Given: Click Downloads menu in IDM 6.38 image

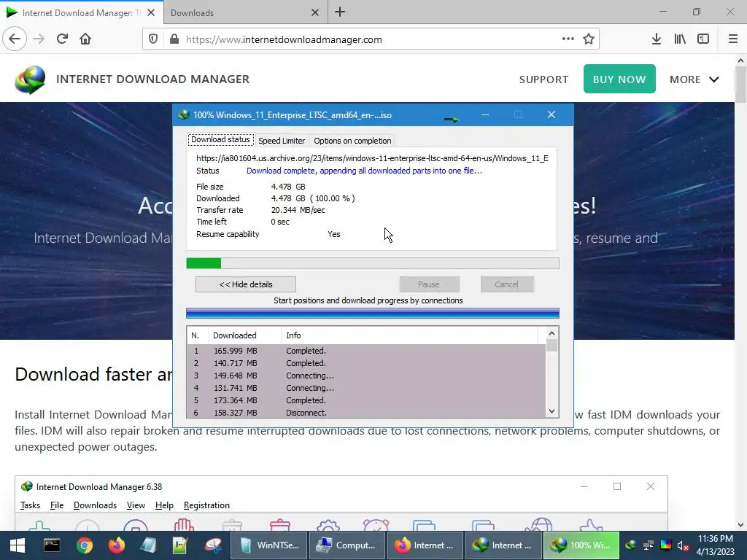Looking at the screenshot, I should tap(95, 505).
